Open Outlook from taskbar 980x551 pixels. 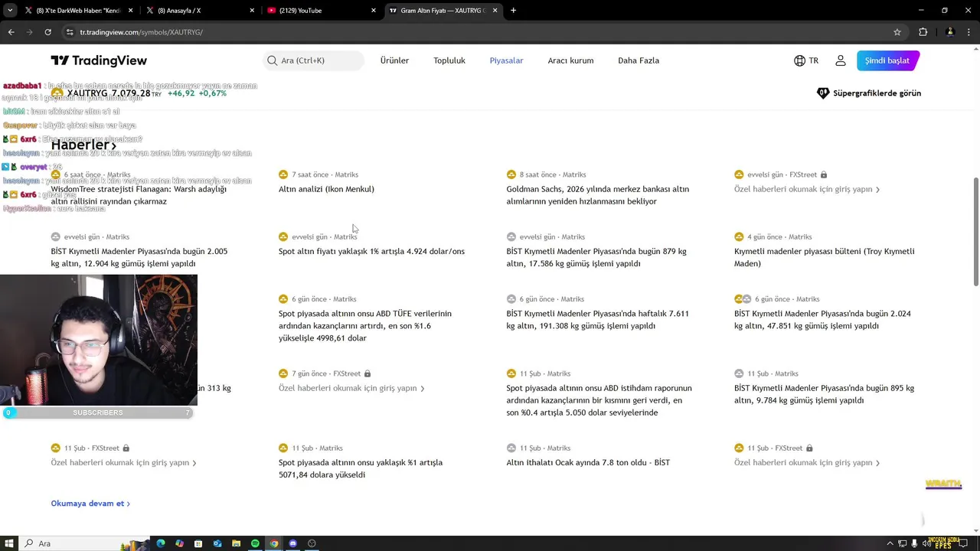pos(217,543)
